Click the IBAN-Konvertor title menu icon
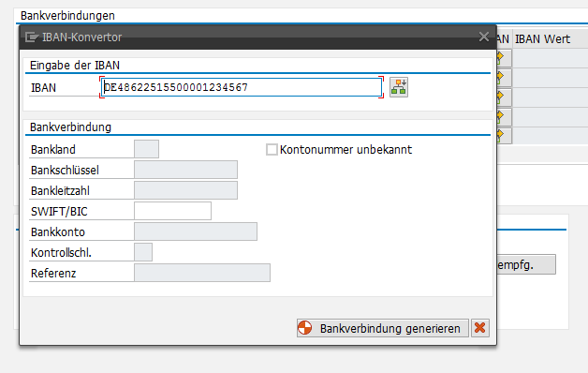The height and width of the screenshot is (373, 588). pyautogui.click(x=32, y=37)
